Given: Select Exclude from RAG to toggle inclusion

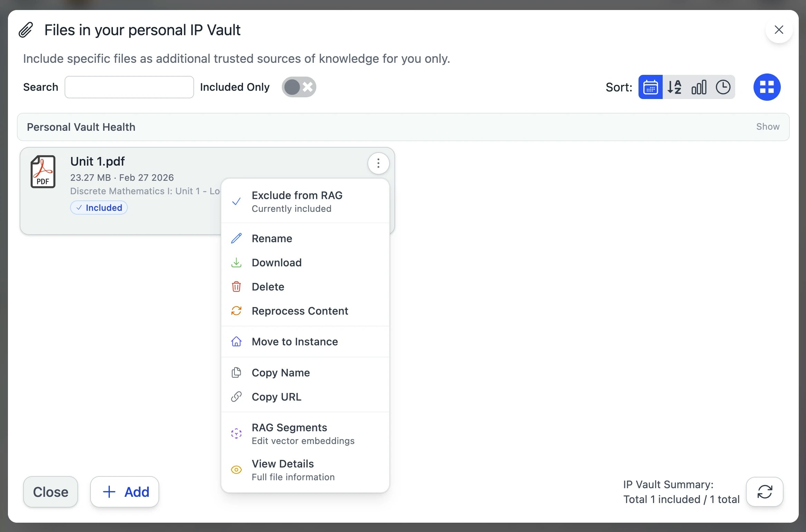Looking at the screenshot, I should (297, 201).
